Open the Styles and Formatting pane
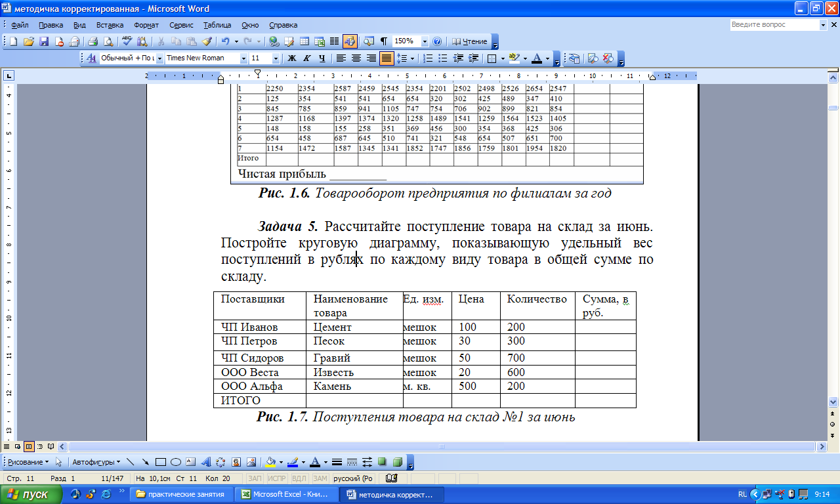 [91, 58]
